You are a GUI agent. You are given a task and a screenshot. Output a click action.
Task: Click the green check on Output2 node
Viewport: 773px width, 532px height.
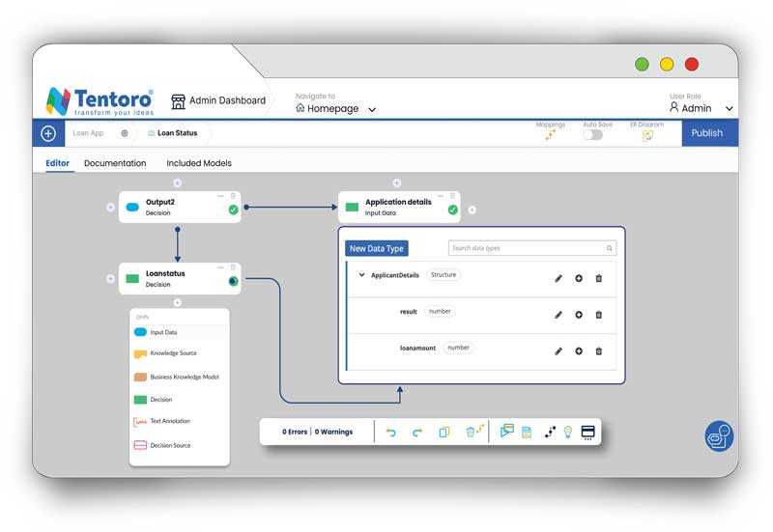233,210
